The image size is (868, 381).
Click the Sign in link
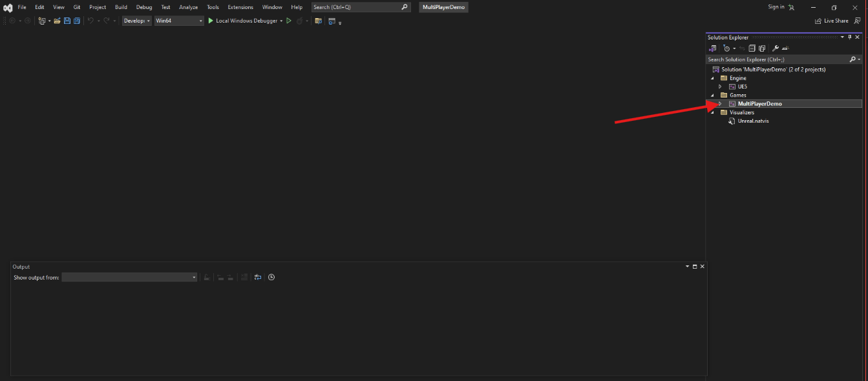click(x=776, y=7)
